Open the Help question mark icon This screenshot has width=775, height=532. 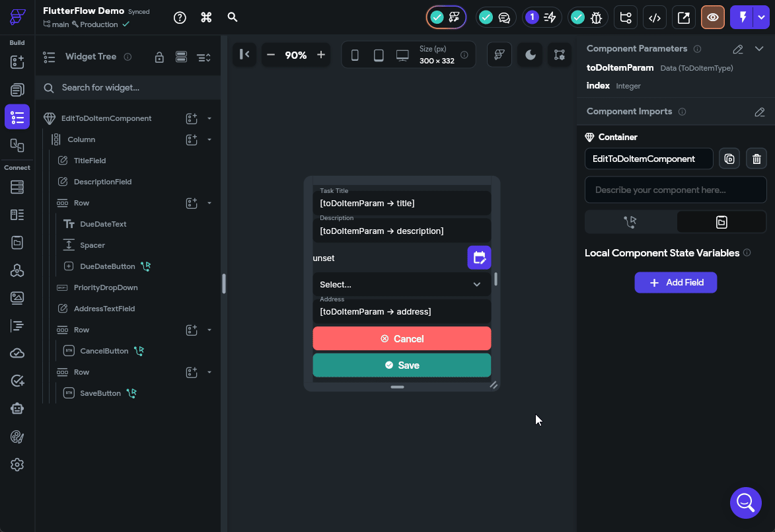click(180, 18)
